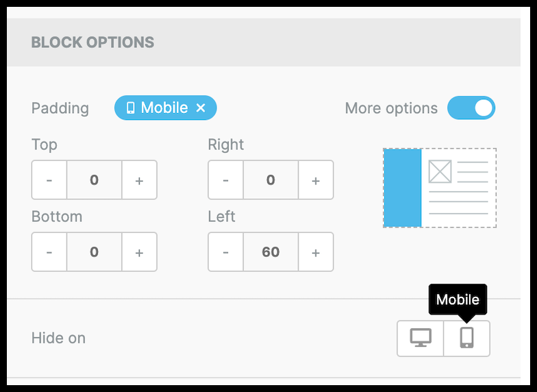Toggle the More options switch off
This screenshot has height=392, width=537.
[x=471, y=108]
